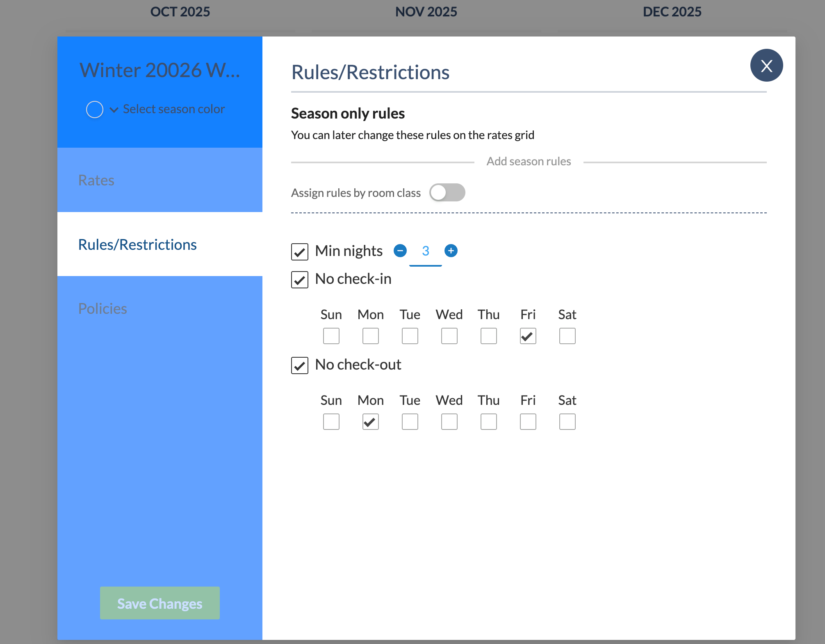Uncheck the No check-in checkbox

click(x=300, y=280)
